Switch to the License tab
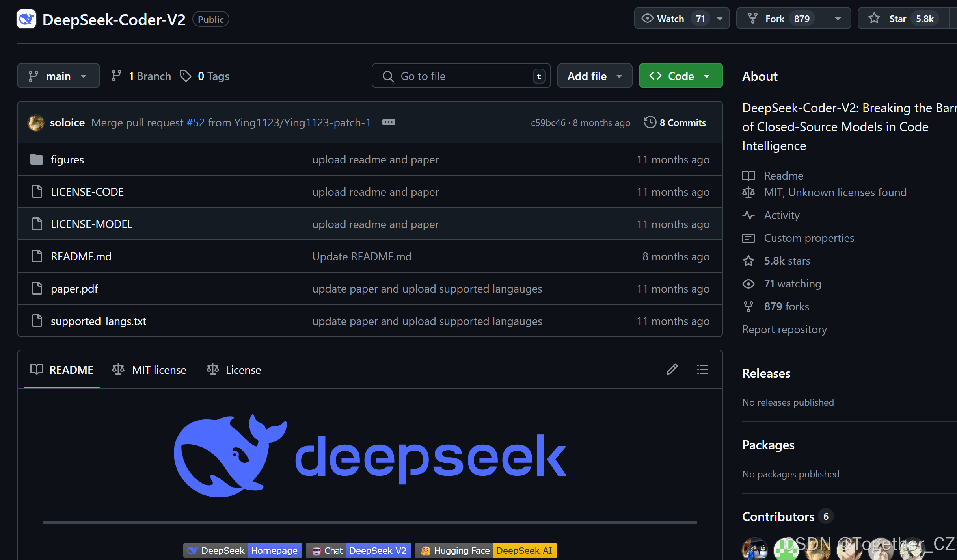Viewport: 957px width, 560px height. [x=234, y=369]
